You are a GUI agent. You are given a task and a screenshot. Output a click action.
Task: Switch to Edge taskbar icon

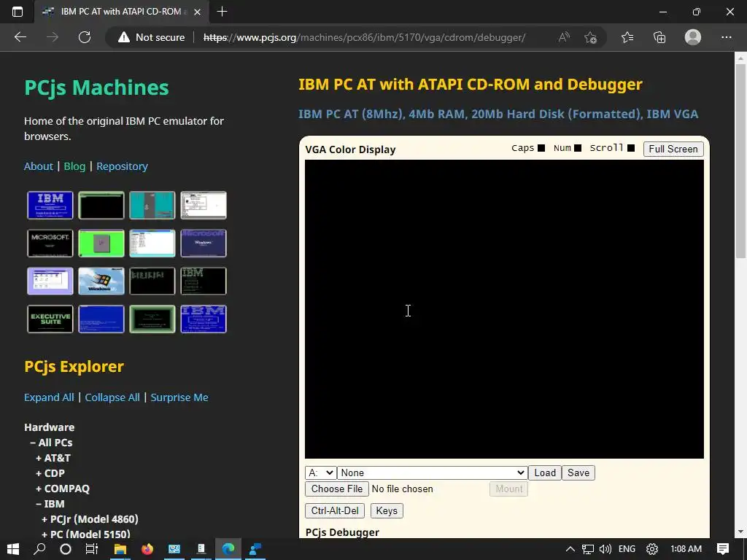[x=228, y=549]
